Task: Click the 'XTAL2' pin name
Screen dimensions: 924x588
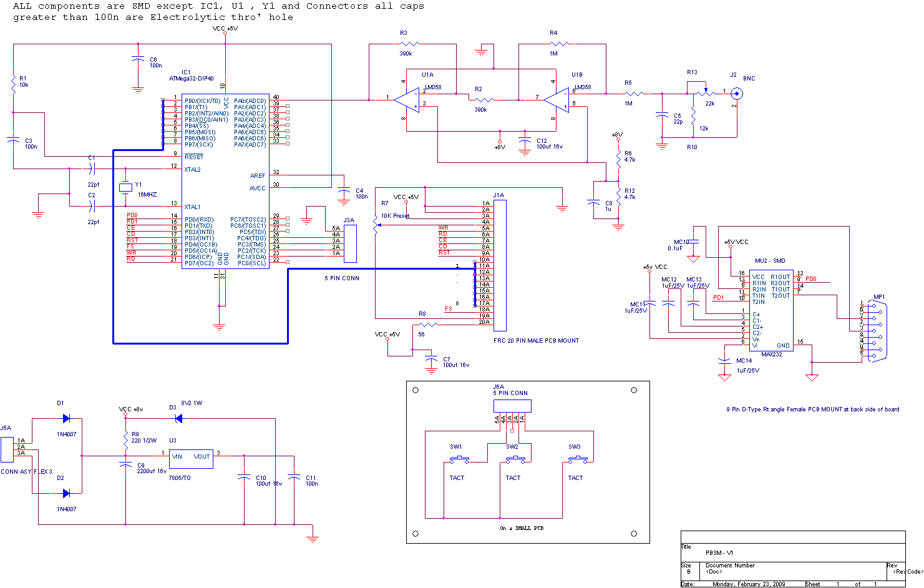Action: pyautogui.click(x=193, y=170)
